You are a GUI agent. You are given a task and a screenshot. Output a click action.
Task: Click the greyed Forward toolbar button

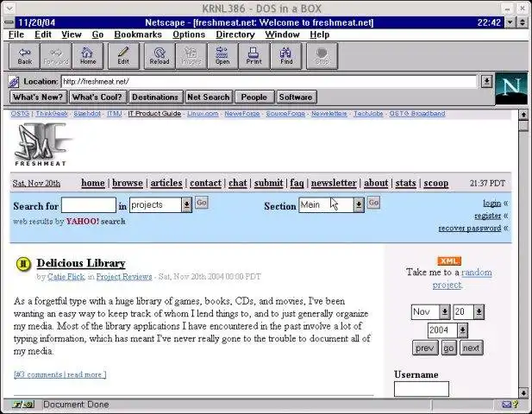point(56,56)
